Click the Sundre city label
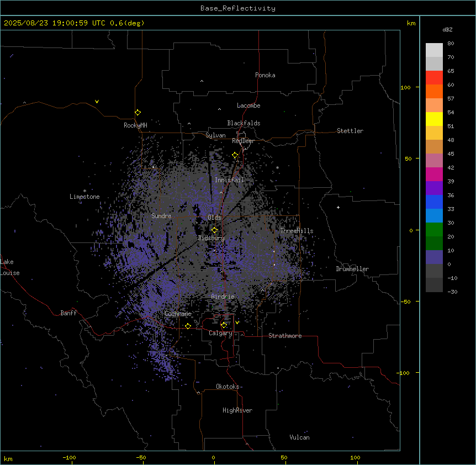 pos(161,216)
